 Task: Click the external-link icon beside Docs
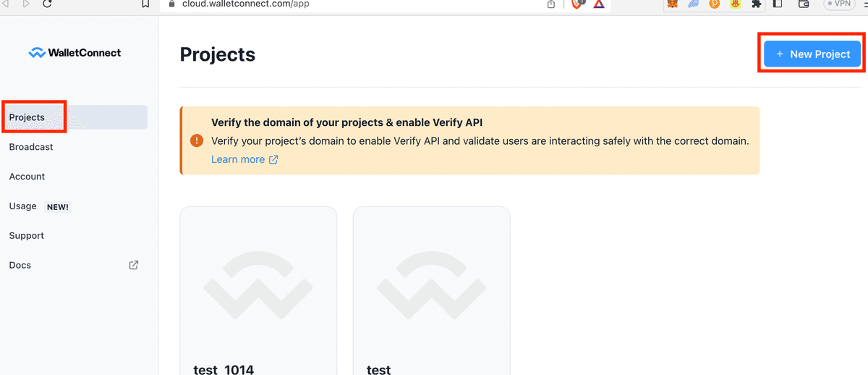134,265
